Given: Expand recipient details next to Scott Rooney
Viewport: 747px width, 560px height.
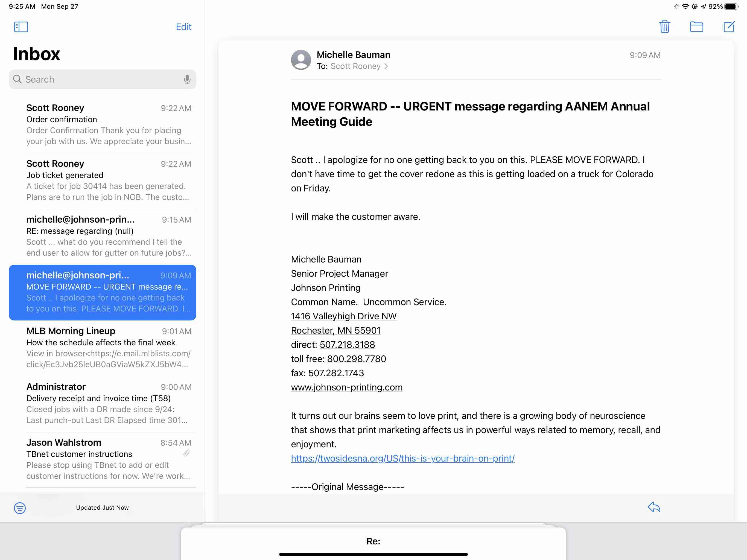Looking at the screenshot, I should 386,66.
